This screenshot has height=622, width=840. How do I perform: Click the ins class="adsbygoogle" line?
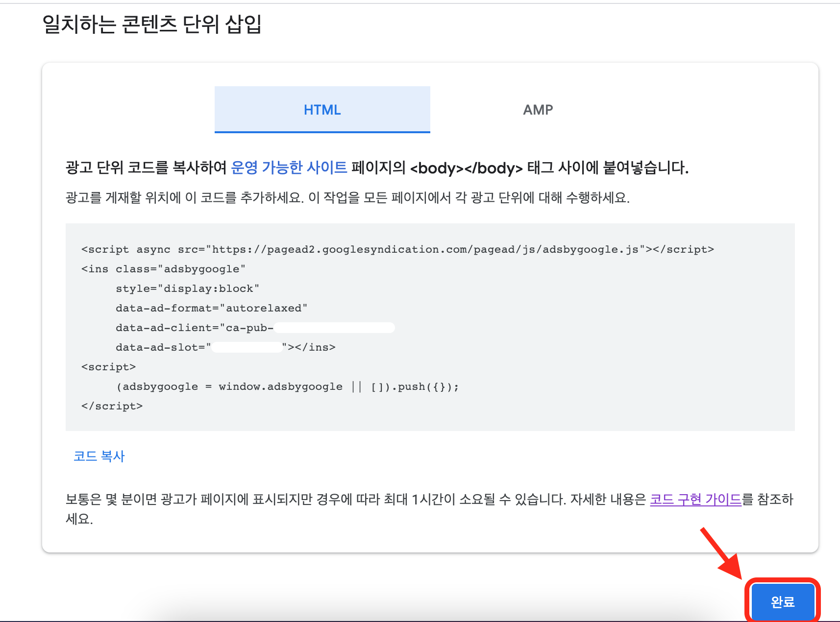(x=163, y=269)
